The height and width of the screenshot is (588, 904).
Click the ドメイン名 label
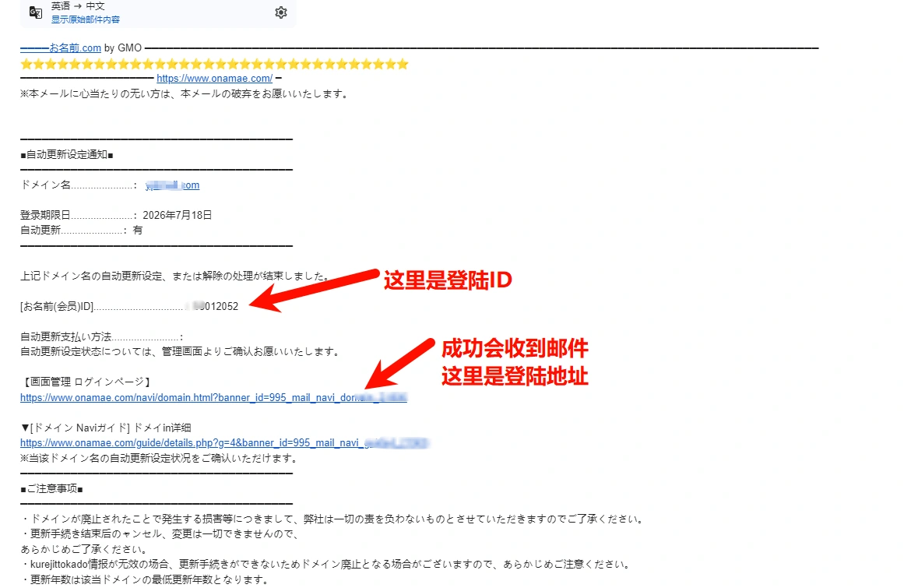(x=45, y=185)
